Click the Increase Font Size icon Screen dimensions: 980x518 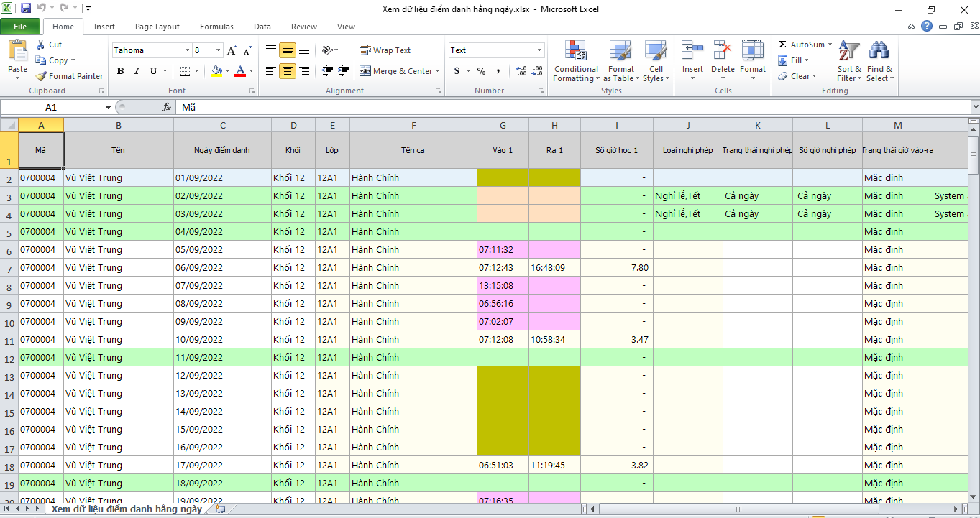point(232,50)
